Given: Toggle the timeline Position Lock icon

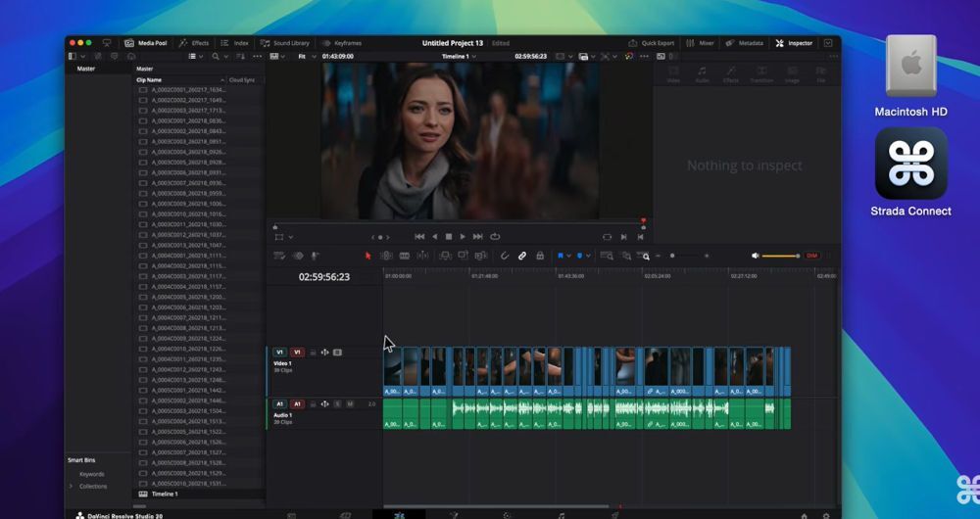Looking at the screenshot, I should (x=540, y=256).
